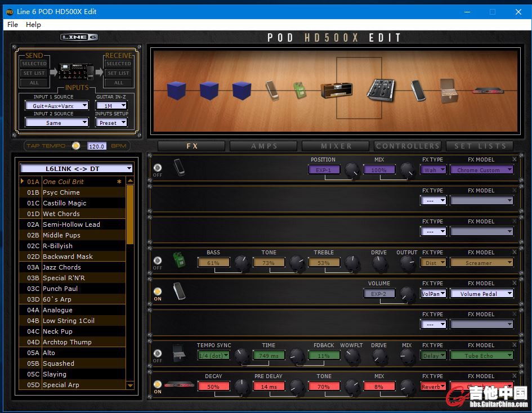Switch to the Set Lists tab

tap(480, 146)
